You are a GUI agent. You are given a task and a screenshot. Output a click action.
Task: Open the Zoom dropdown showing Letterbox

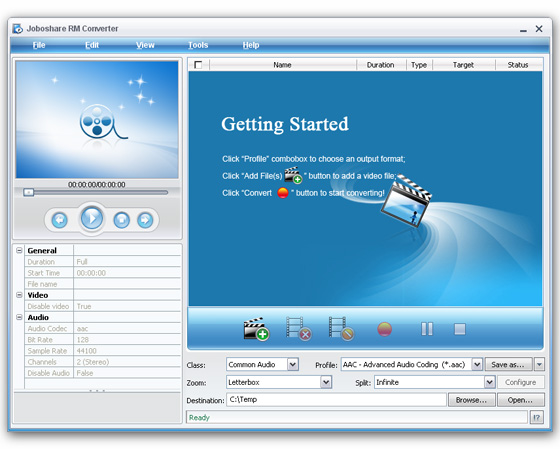click(326, 382)
